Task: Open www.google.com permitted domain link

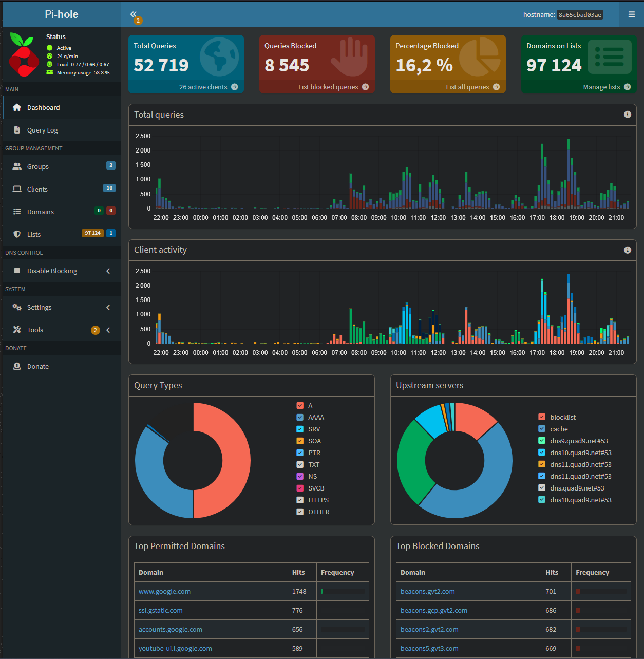Action: click(x=164, y=591)
